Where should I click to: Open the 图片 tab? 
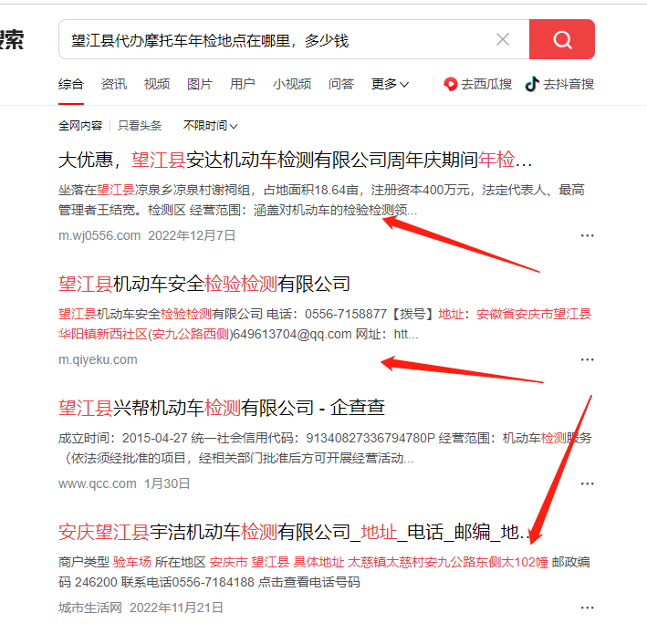click(x=200, y=84)
